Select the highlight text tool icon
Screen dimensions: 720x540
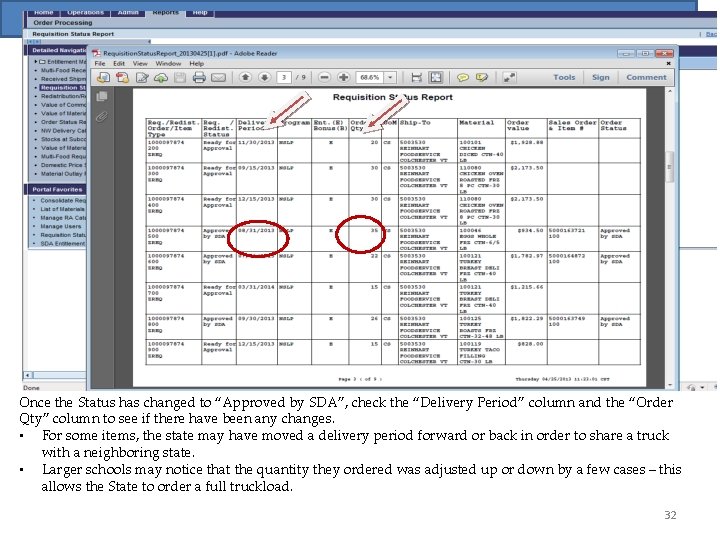click(482, 78)
